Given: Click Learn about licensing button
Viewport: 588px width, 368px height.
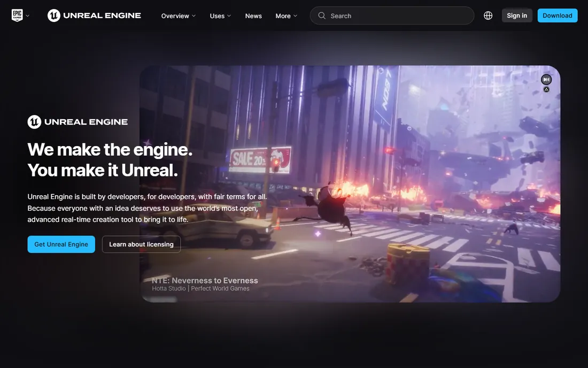Looking at the screenshot, I should (x=141, y=244).
